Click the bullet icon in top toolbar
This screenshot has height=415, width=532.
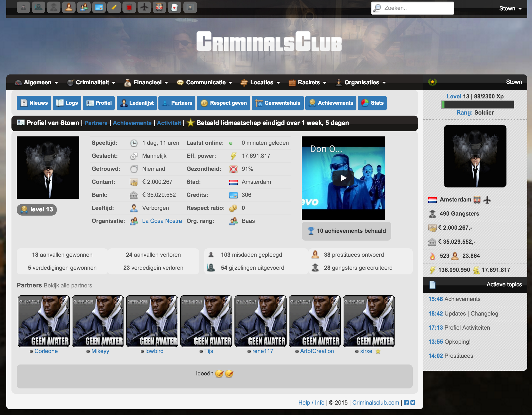(x=114, y=8)
